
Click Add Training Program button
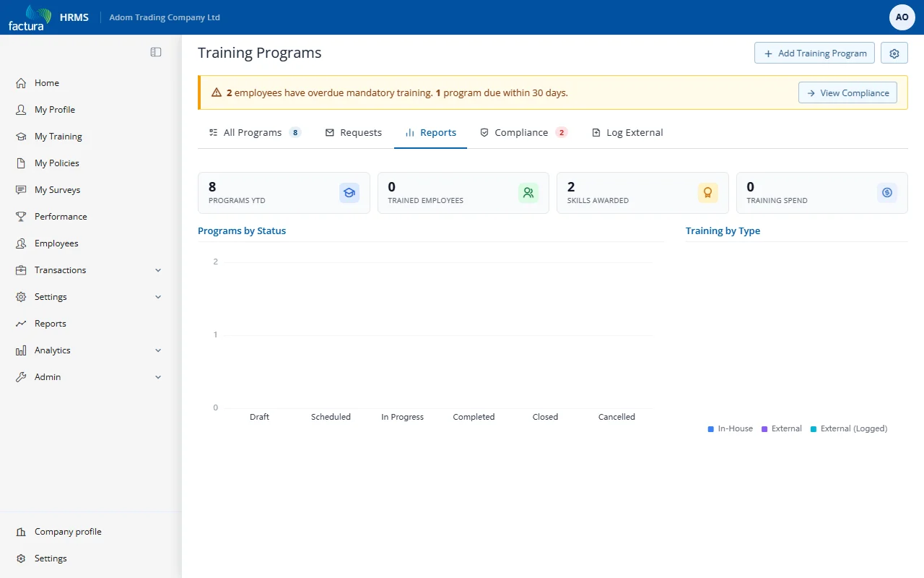pos(814,53)
